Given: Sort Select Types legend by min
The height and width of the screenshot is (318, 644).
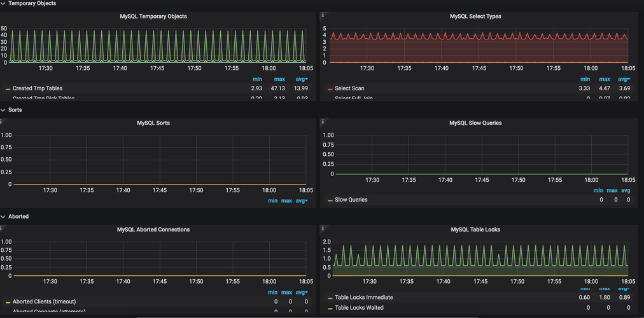Looking at the screenshot, I should point(585,79).
